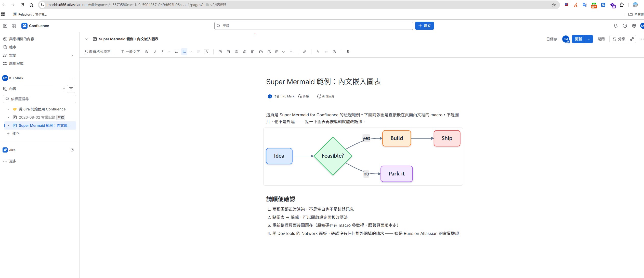Add new content with the plus next to 內容

(64, 89)
